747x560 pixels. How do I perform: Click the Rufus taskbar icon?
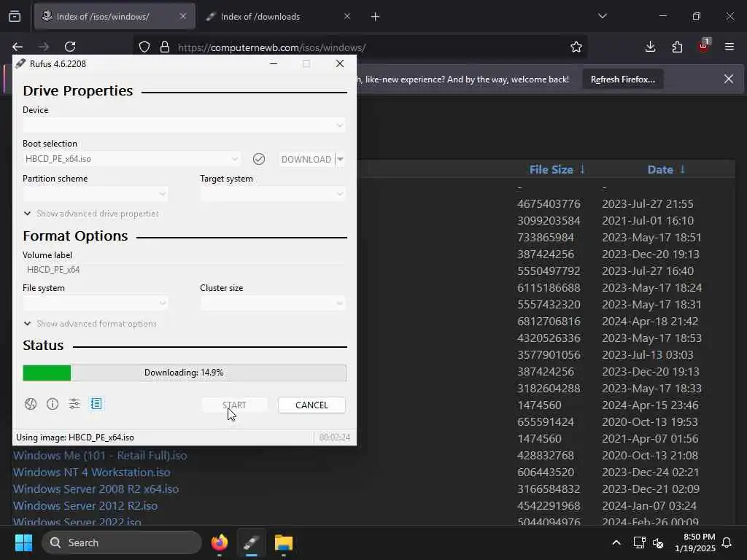click(x=251, y=542)
